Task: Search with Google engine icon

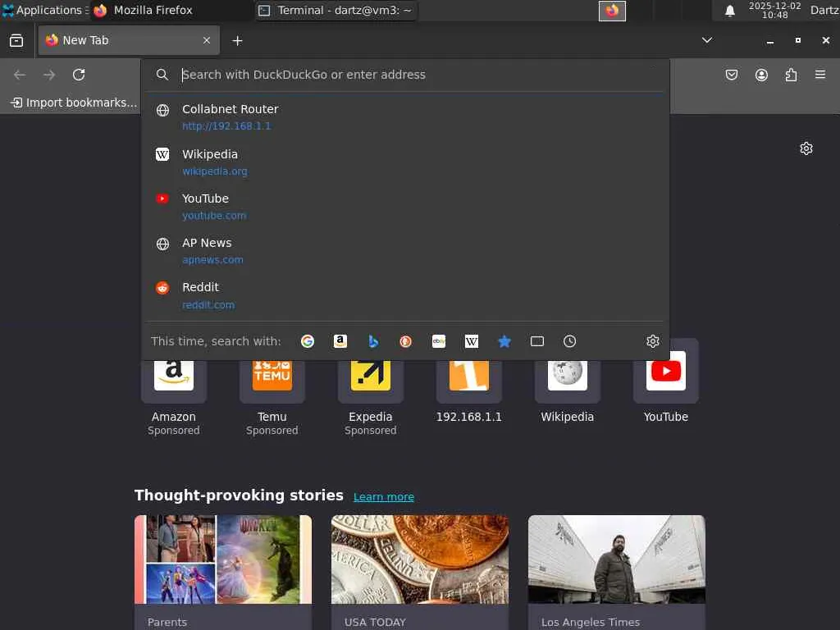Action: point(308,341)
